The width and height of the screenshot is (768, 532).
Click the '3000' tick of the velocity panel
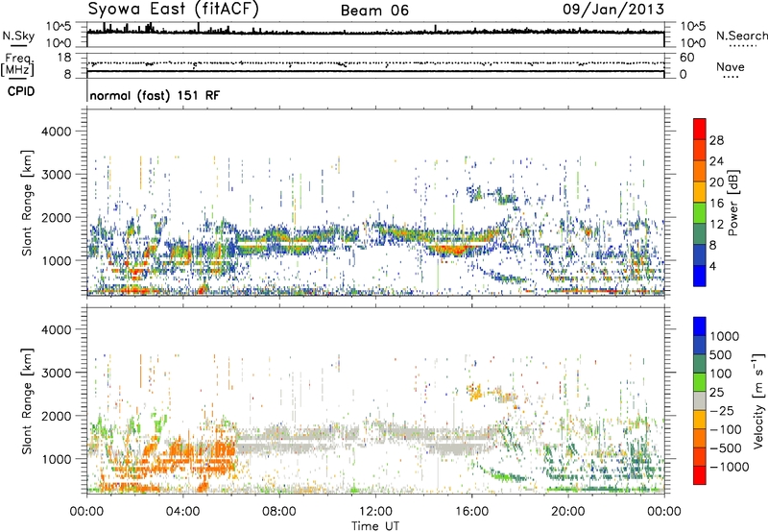point(56,373)
